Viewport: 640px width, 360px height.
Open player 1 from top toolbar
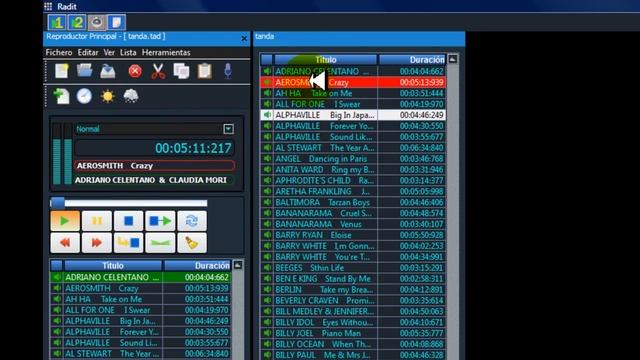[x=57, y=22]
